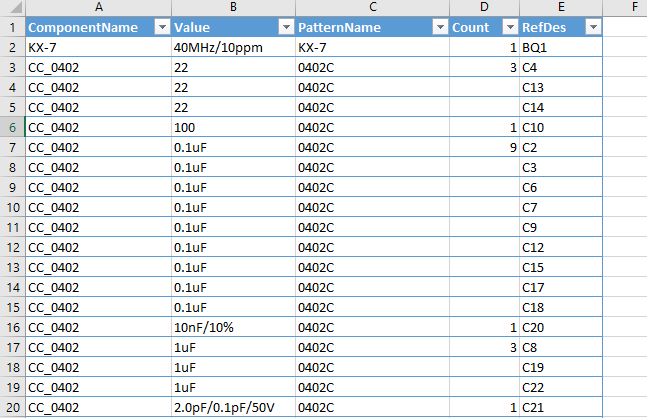This screenshot has height=418, width=647.
Task: Select the BQ1 RefDes cell
Action: (x=561, y=47)
